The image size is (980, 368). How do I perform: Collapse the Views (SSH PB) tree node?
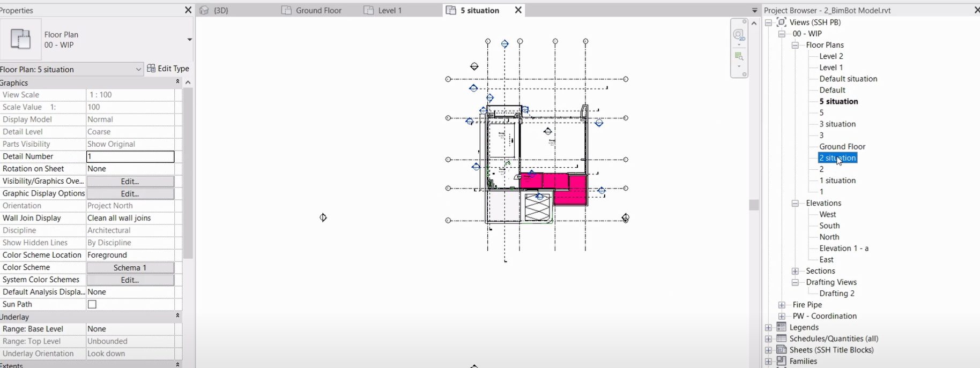pyautogui.click(x=768, y=22)
